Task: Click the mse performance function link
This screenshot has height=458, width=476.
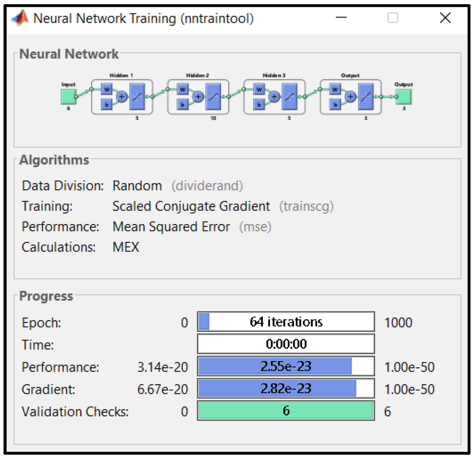Action: tap(255, 227)
